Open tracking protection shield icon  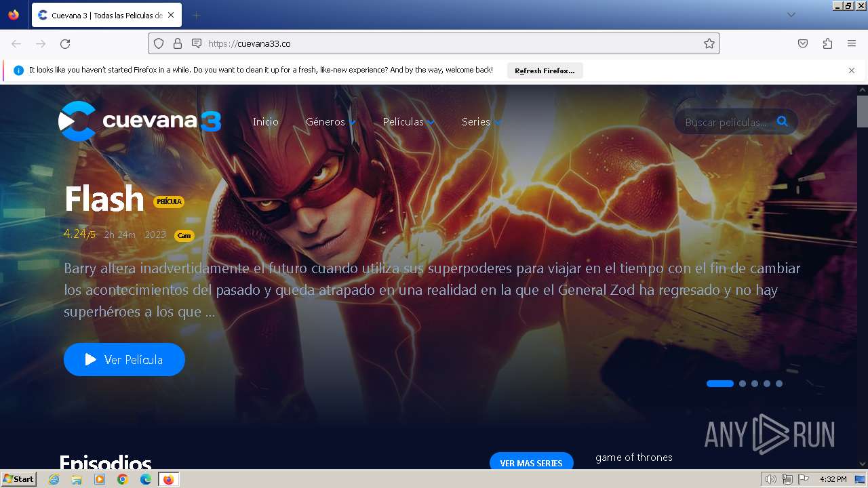pyautogui.click(x=159, y=43)
